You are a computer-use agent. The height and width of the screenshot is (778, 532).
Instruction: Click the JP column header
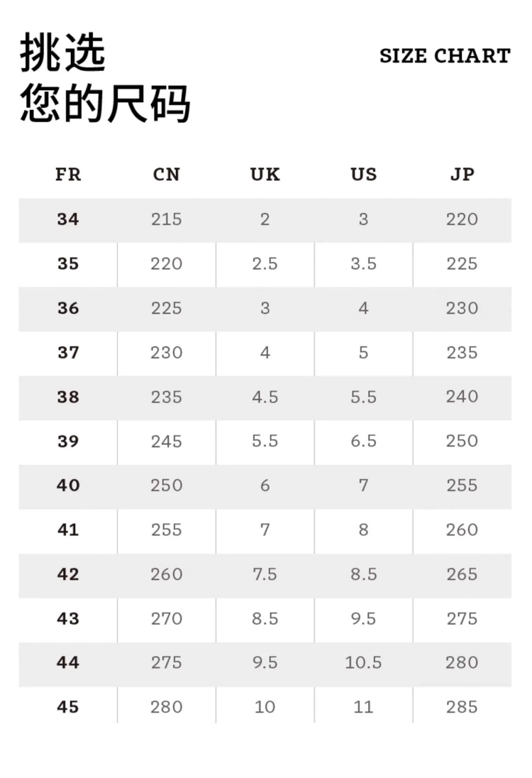coord(462,175)
